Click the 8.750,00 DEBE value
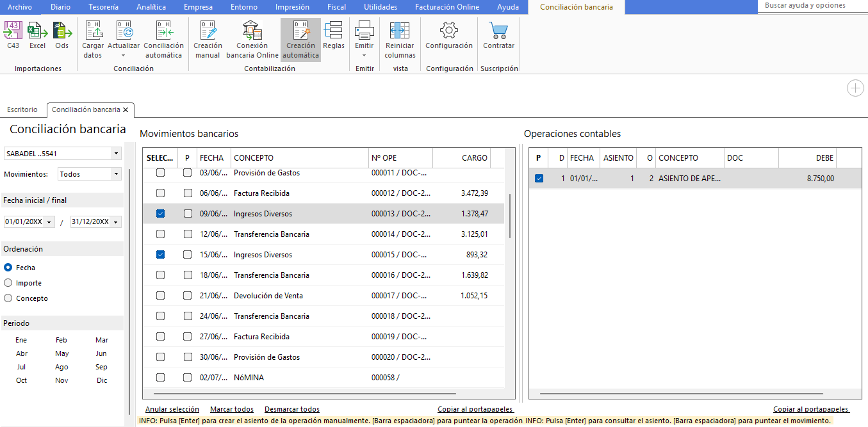Viewport: 868px width, 427px height. click(821, 179)
